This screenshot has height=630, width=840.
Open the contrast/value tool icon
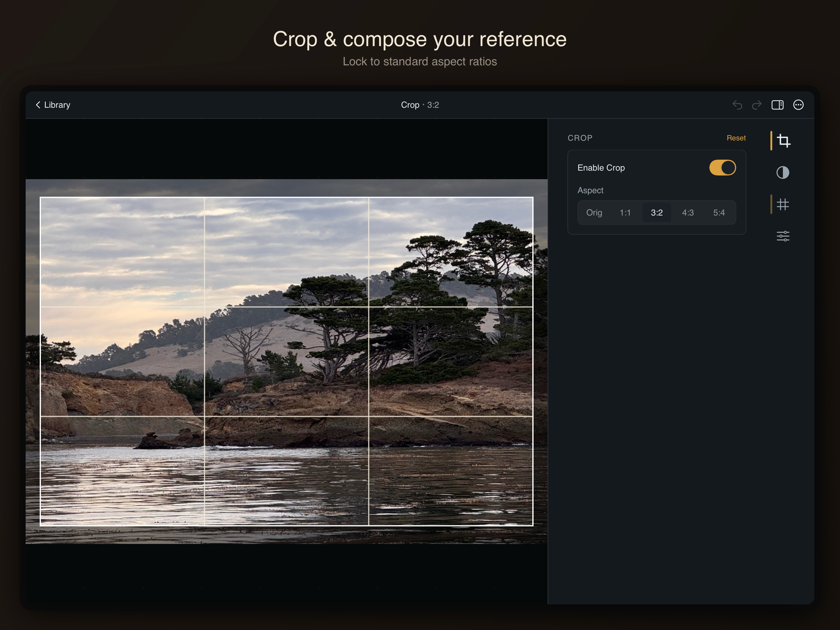tap(783, 172)
